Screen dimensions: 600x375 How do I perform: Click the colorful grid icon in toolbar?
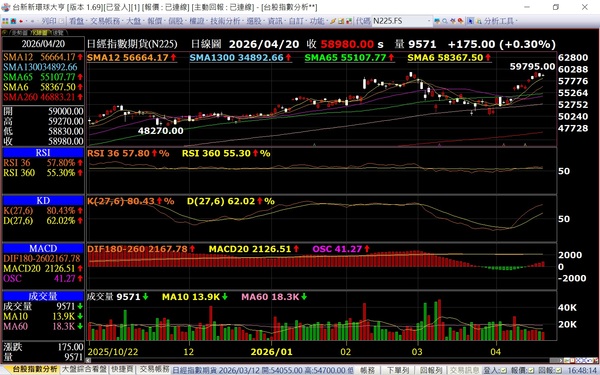(x=5, y=21)
